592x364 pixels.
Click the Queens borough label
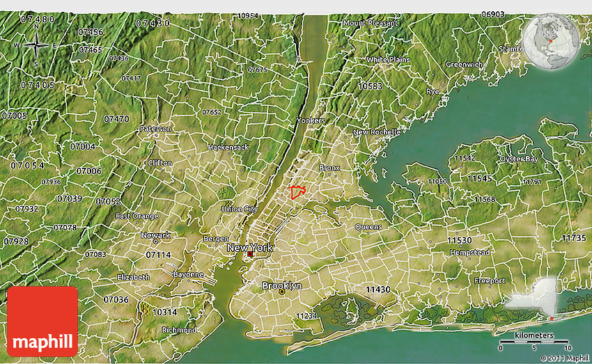tap(368, 227)
